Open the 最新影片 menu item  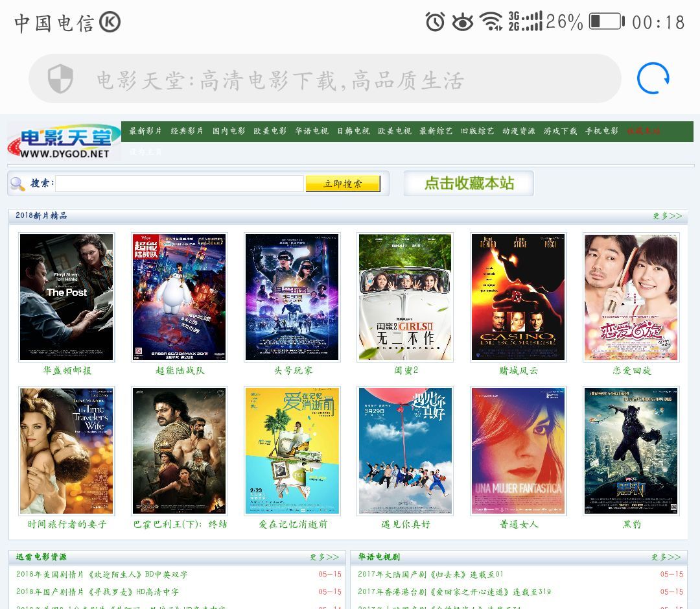pos(145,131)
